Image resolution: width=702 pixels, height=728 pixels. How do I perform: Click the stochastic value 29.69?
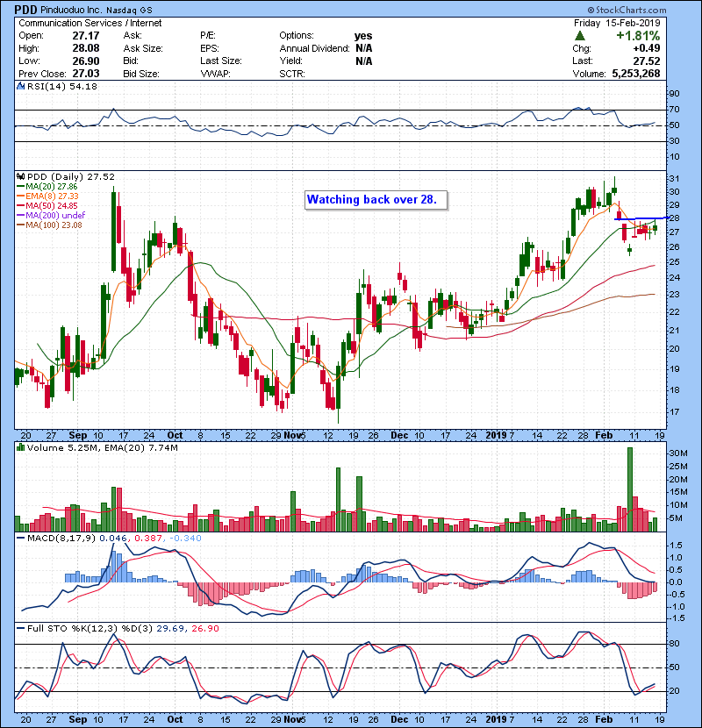point(170,629)
